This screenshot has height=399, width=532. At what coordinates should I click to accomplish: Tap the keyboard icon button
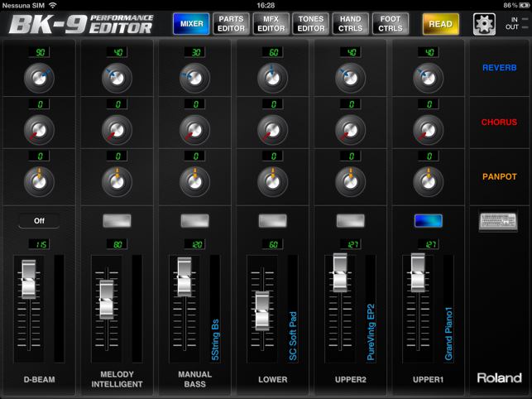pyautogui.click(x=497, y=221)
